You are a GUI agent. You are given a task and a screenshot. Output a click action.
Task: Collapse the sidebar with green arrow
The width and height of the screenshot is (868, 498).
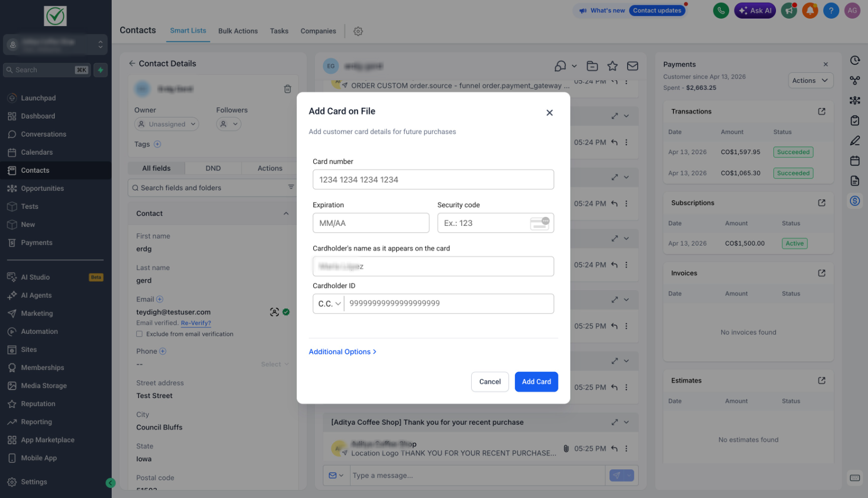(111, 483)
